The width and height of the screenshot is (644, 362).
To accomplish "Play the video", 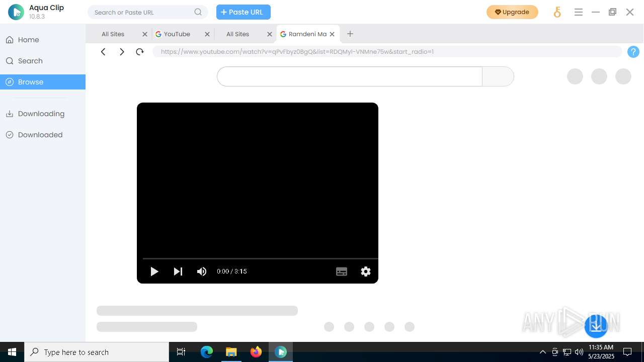I will [154, 271].
